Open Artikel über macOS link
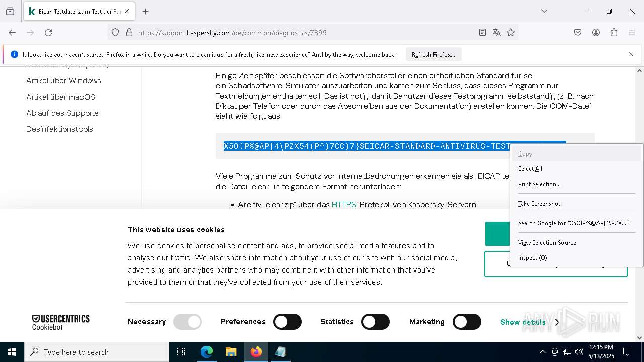644x362 pixels. [x=60, y=97]
